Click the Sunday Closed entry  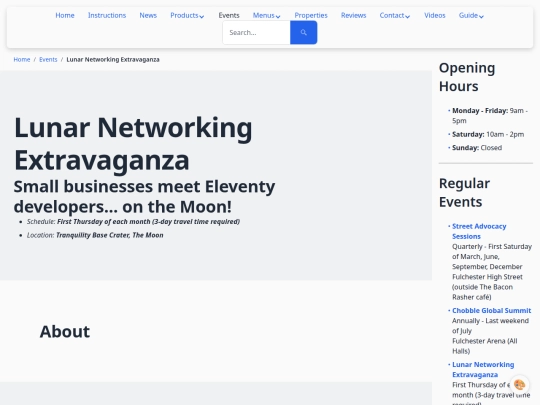coord(477,148)
